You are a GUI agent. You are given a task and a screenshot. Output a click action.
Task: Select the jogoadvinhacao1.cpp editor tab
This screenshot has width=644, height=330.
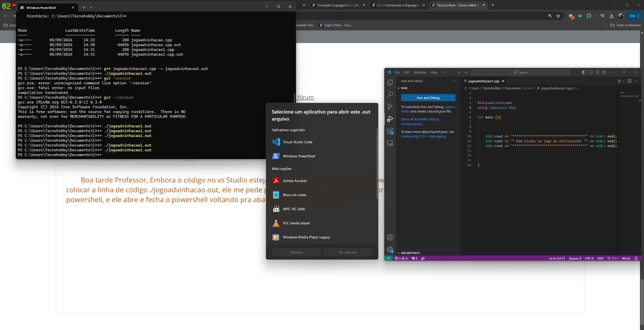484,81
